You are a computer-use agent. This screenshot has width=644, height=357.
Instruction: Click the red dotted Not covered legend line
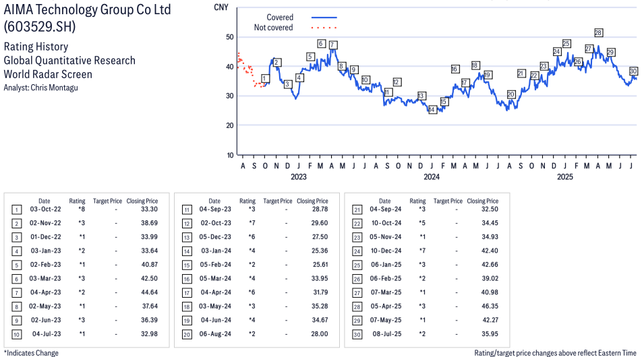pyautogui.click(x=324, y=28)
